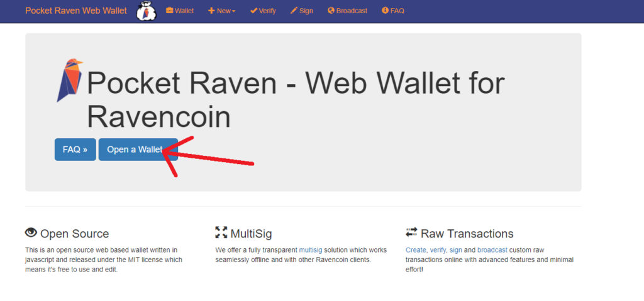Follow the Create link
Viewport: 644px width, 301px height.
[x=416, y=249]
